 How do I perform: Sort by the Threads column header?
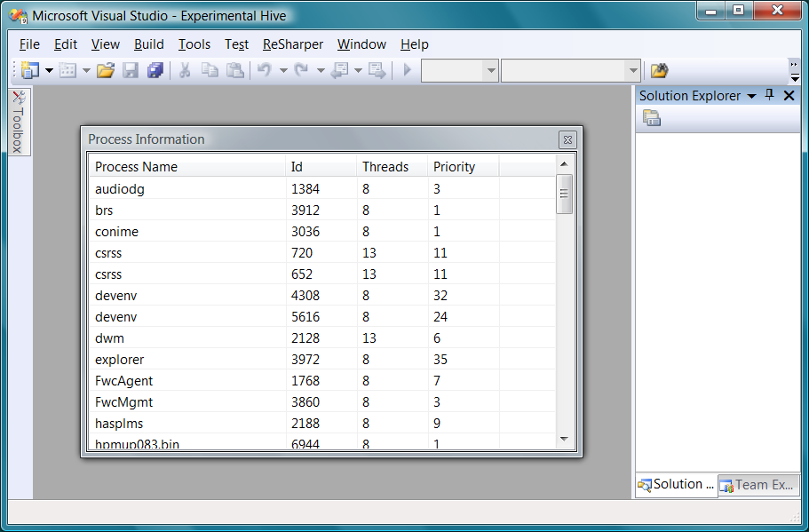(x=393, y=167)
